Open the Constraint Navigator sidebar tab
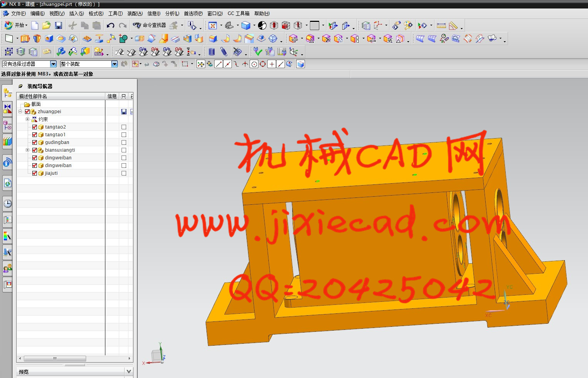Image resolution: width=588 pixels, height=378 pixels. 7,109
